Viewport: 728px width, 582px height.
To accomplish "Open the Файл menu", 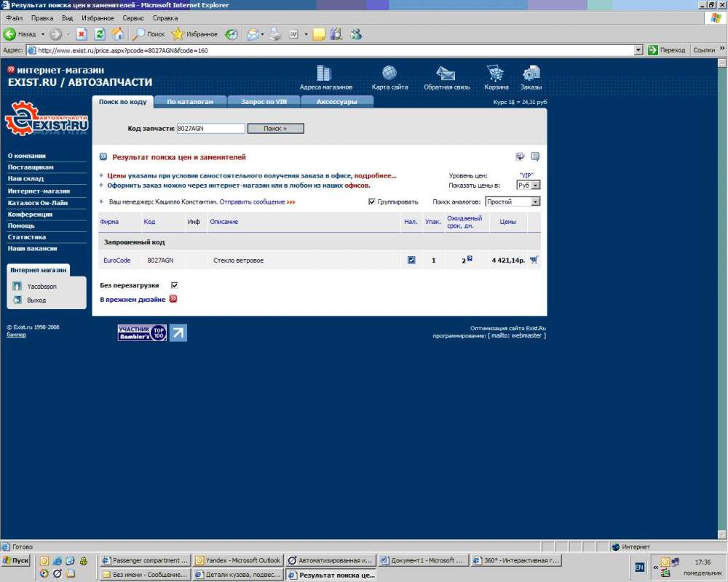I will (x=15, y=18).
